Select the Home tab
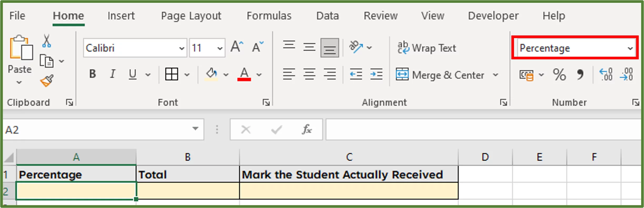This screenshot has width=644, height=208. (68, 16)
